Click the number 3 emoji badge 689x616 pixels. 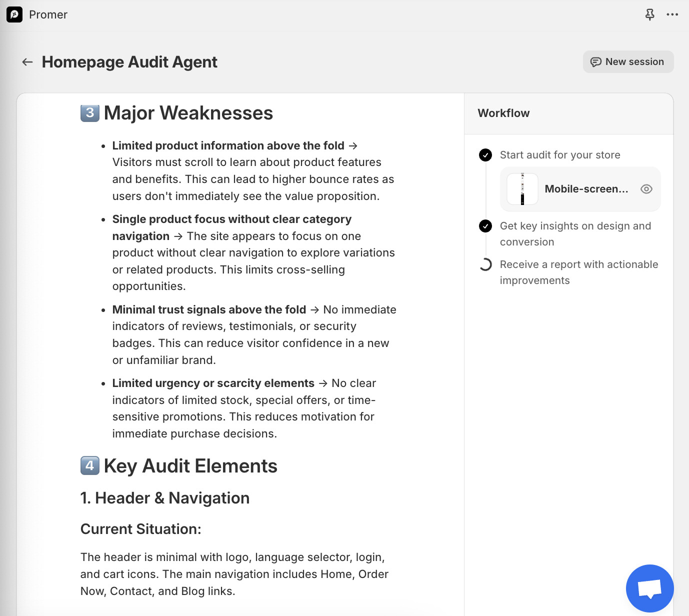point(90,113)
